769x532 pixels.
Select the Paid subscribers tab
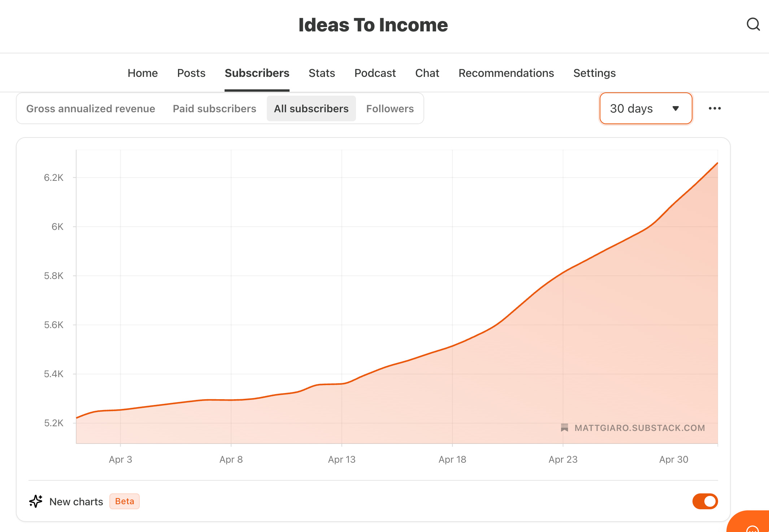214,109
